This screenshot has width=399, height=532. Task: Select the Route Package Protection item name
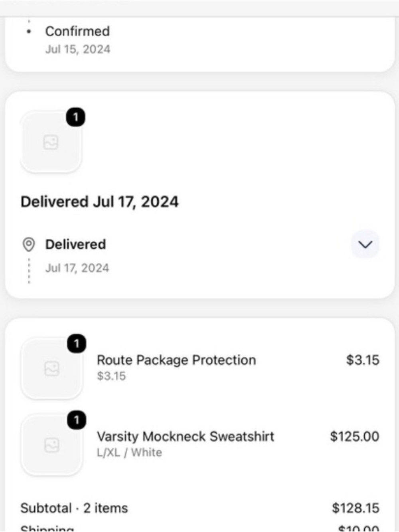176,360
